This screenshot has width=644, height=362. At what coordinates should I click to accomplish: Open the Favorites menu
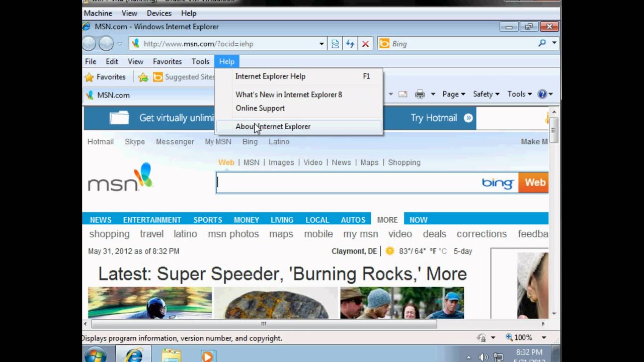[x=167, y=61]
